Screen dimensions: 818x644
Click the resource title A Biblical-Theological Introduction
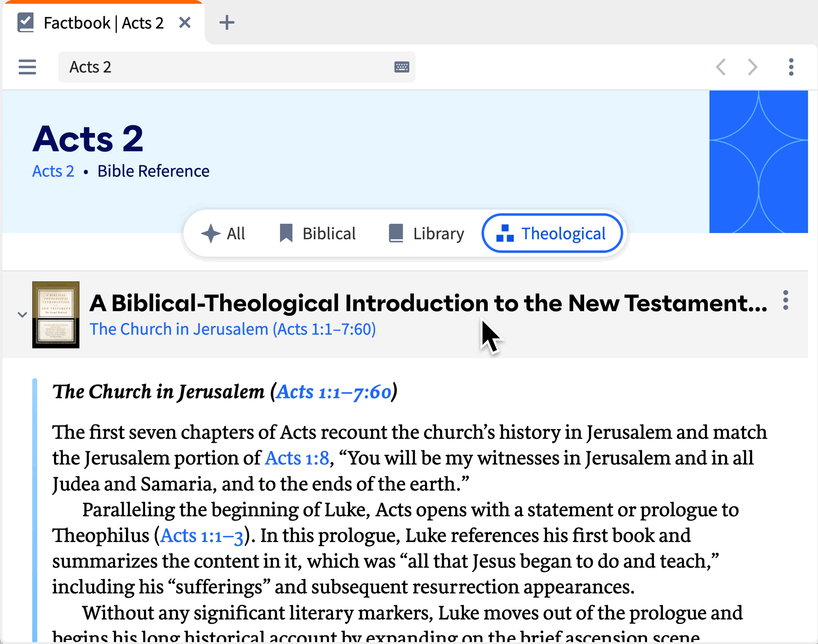(428, 303)
